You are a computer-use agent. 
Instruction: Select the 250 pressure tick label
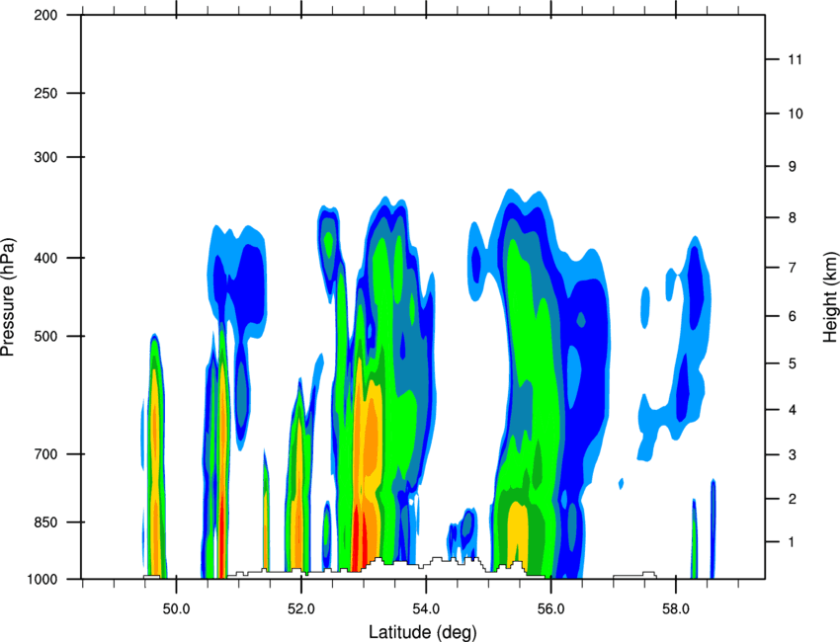(45, 93)
